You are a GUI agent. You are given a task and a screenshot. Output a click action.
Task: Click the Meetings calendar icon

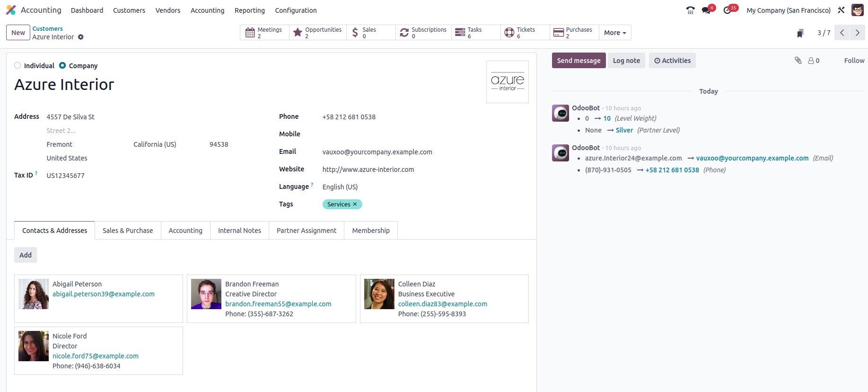[250, 33]
